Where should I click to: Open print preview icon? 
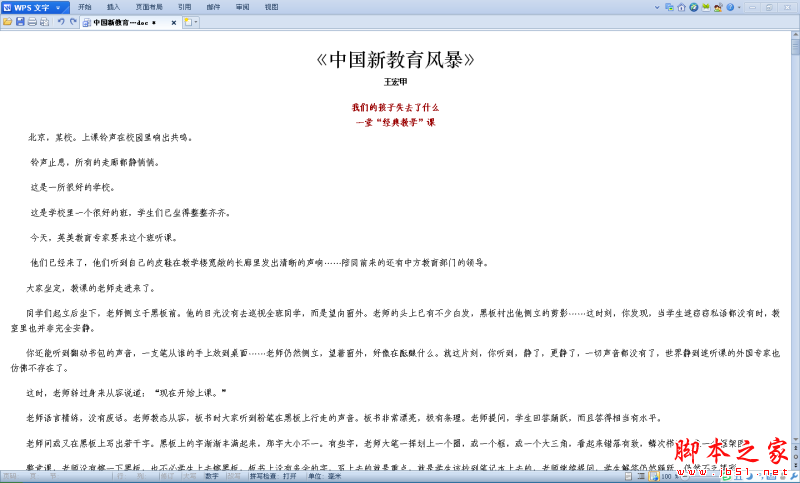pyautogui.click(x=45, y=22)
